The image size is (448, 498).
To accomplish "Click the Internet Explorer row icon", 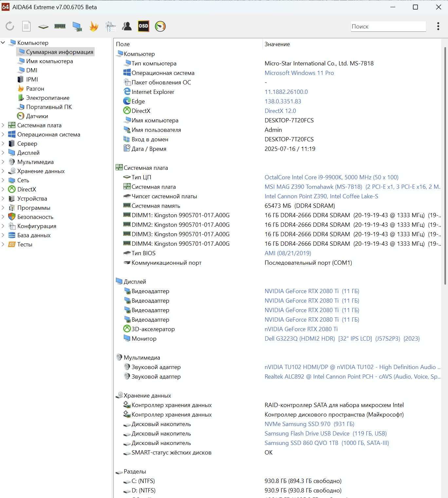I will (127, 92).
